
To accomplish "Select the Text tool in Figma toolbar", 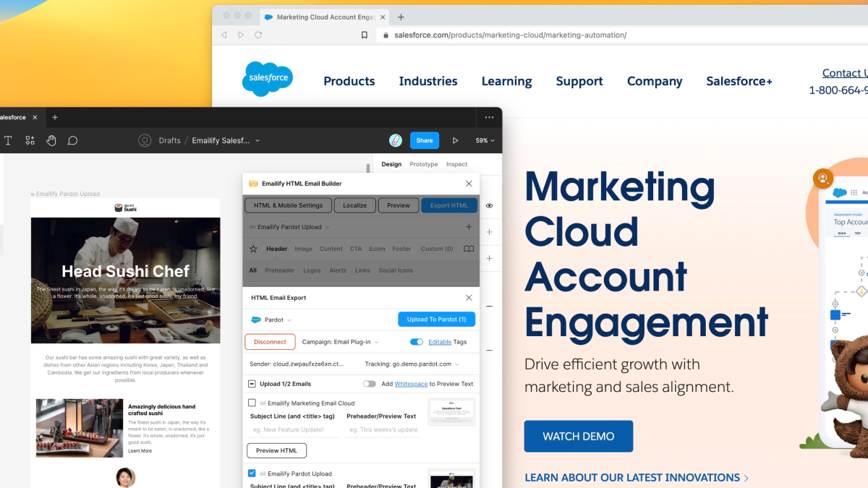I will [x=8, y=140].
